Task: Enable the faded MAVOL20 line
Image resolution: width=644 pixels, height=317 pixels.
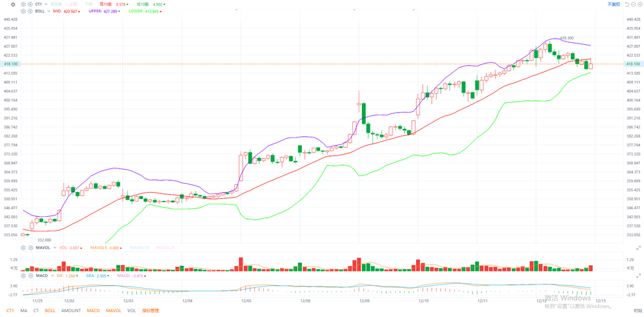Action: [166, 248]
